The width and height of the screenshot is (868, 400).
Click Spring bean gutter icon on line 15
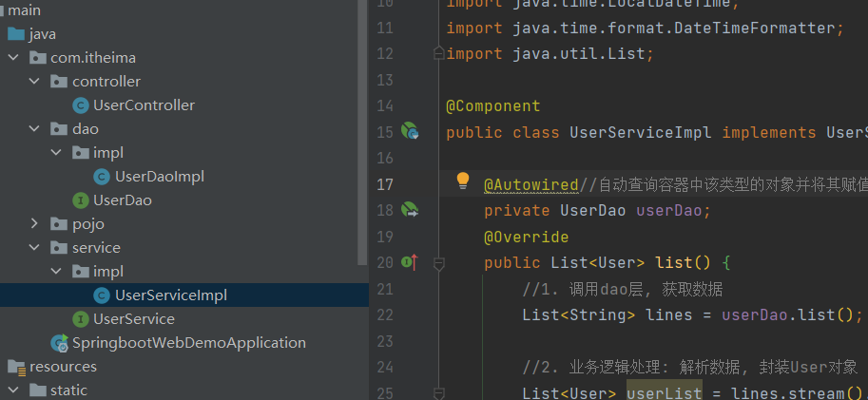click(409, 131)
